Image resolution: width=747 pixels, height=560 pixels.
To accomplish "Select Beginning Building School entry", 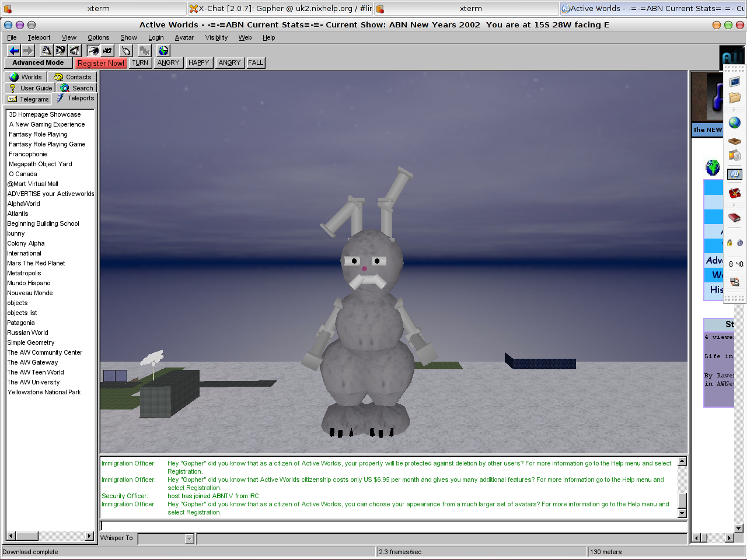I will coord(43,223).
